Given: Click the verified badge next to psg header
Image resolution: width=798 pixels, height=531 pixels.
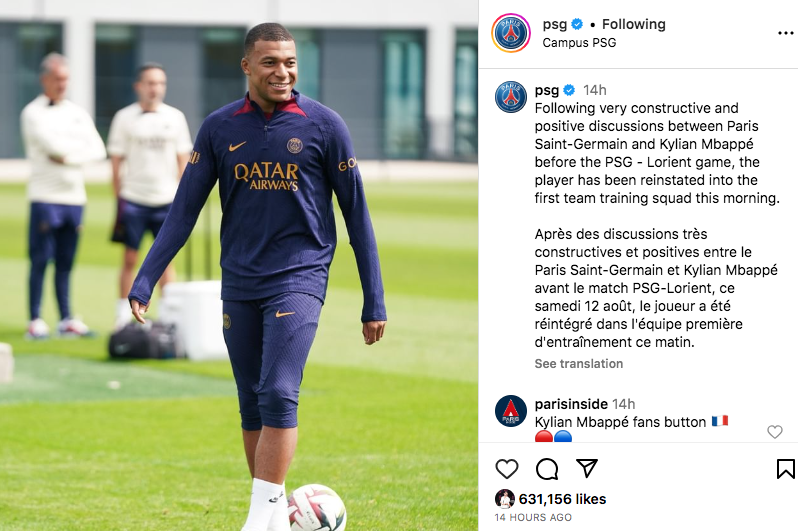Looking at the screenshot, I should click(x=577, y=24).
